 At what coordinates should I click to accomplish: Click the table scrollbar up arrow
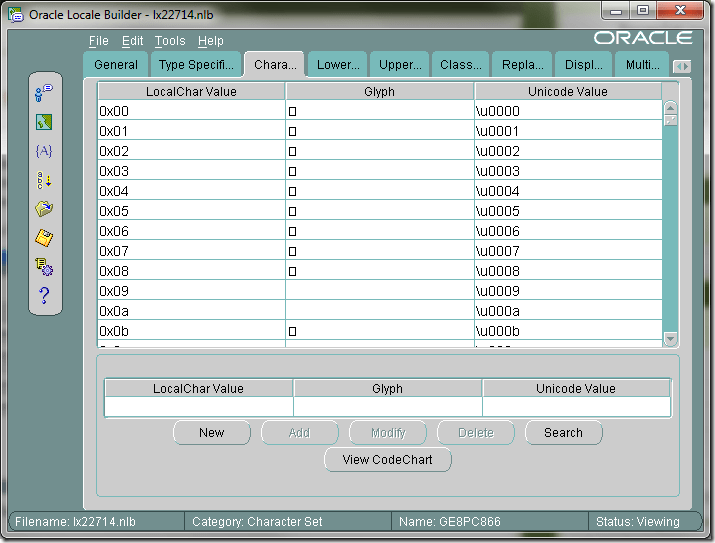[x=670, y=108]
